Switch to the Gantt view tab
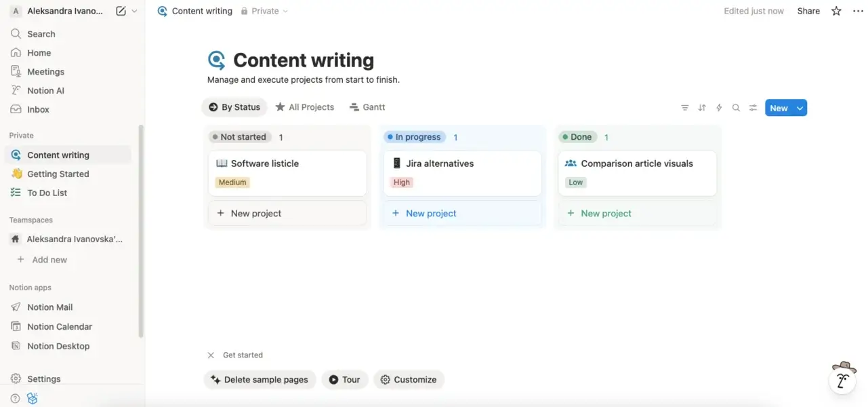The image size is (868, 407). pyautogui.click(x=367, y=107)
